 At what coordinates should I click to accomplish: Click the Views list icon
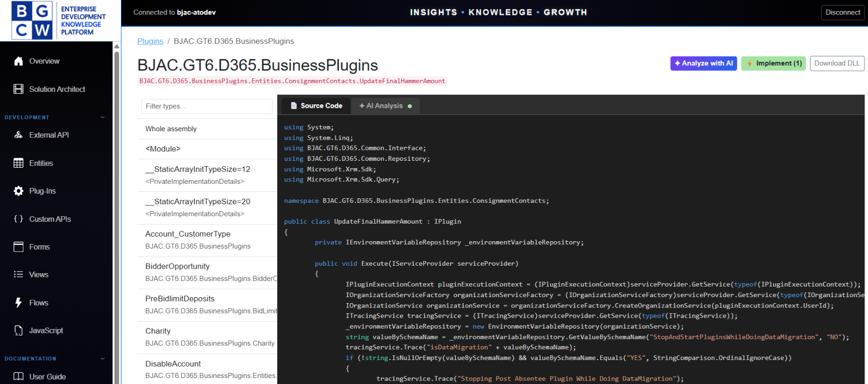18,274
